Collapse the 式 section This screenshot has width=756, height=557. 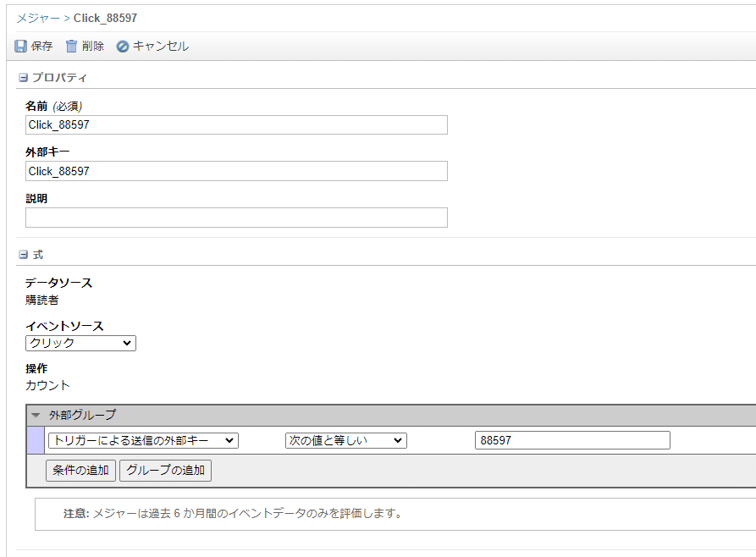coord(23,255)
